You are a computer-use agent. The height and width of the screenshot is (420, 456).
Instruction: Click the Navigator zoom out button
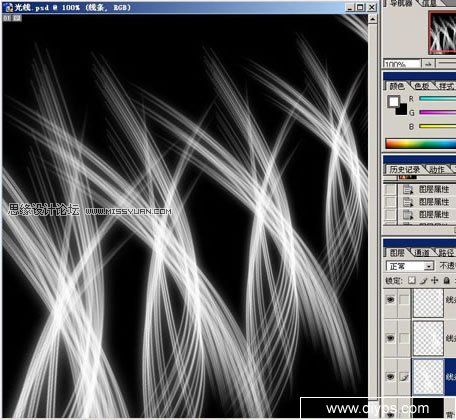pos(428,64)
